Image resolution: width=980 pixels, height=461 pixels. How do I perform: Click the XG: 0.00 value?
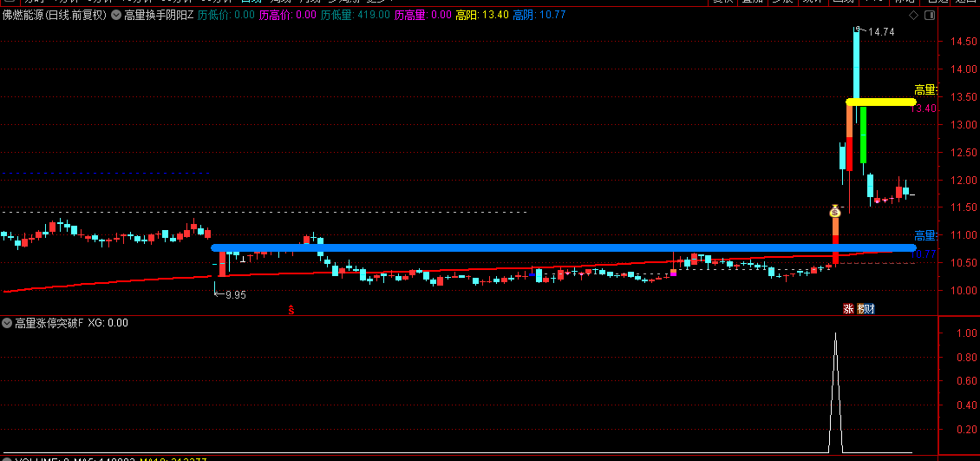tap(108, 323)
